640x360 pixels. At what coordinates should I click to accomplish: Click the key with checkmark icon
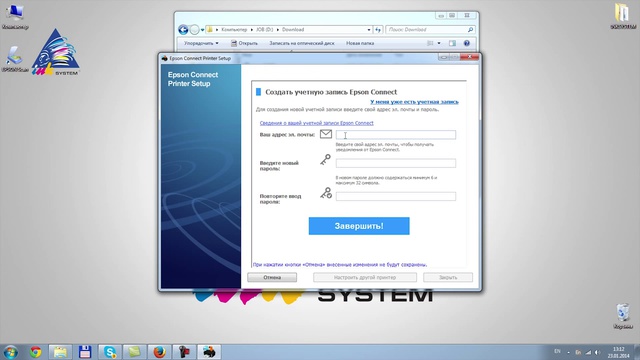coord(326,193)
